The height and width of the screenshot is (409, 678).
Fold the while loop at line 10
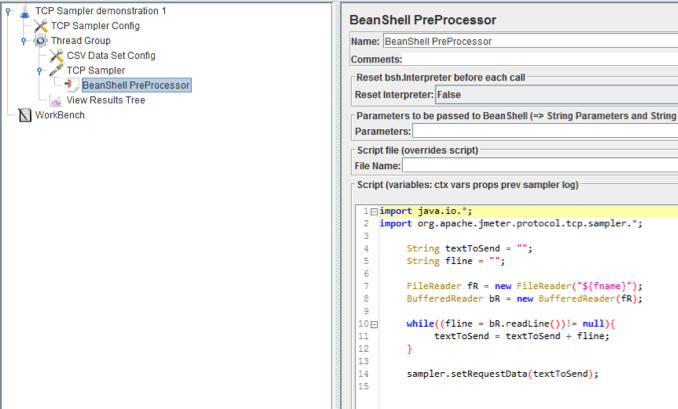pyautogui.click(x=373, y=324)
